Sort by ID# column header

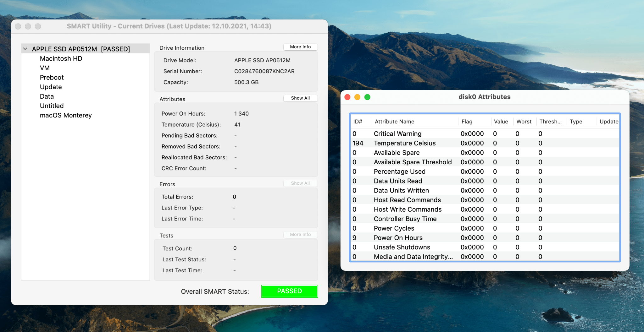[361, 122]
